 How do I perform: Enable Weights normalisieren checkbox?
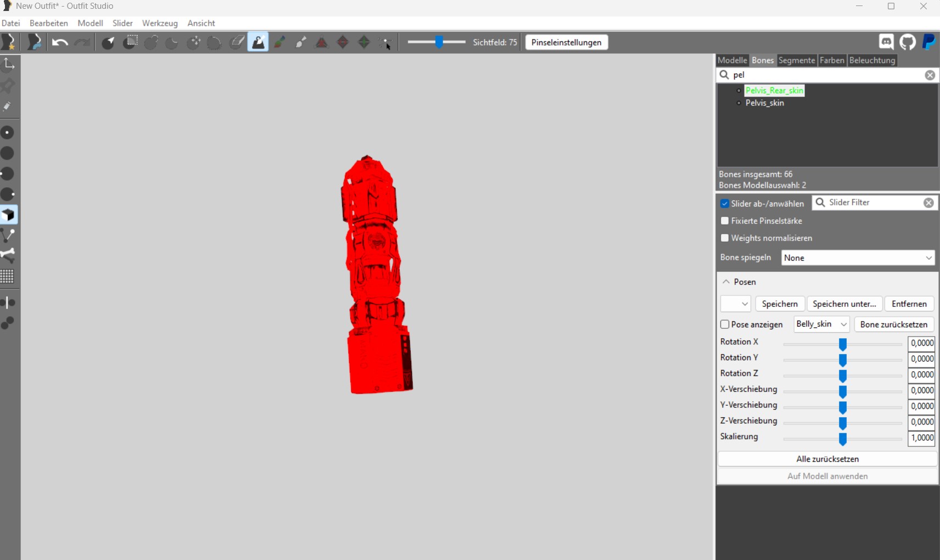pyautogui.click(x=725, y=238)
